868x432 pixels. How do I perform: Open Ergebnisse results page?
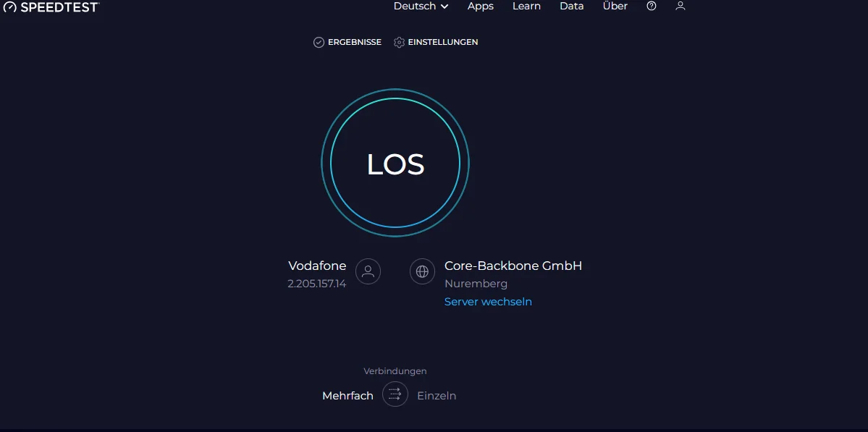click(354, 43)
